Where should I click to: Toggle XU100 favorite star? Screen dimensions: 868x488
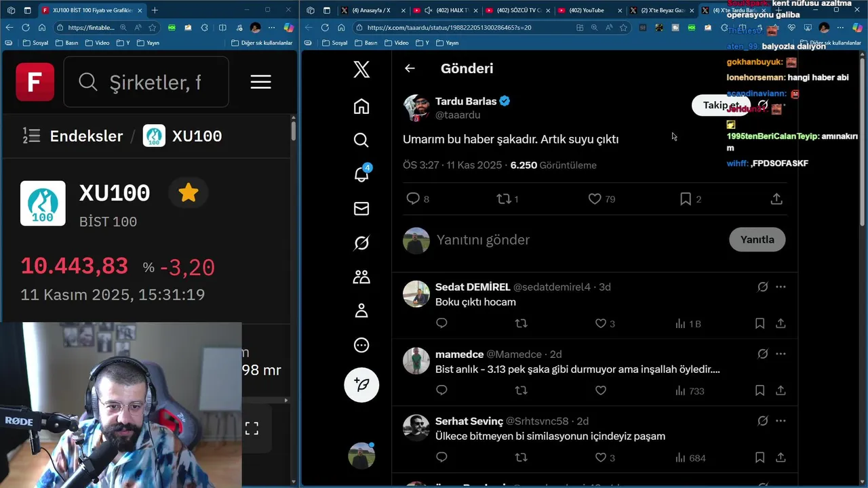189,193
